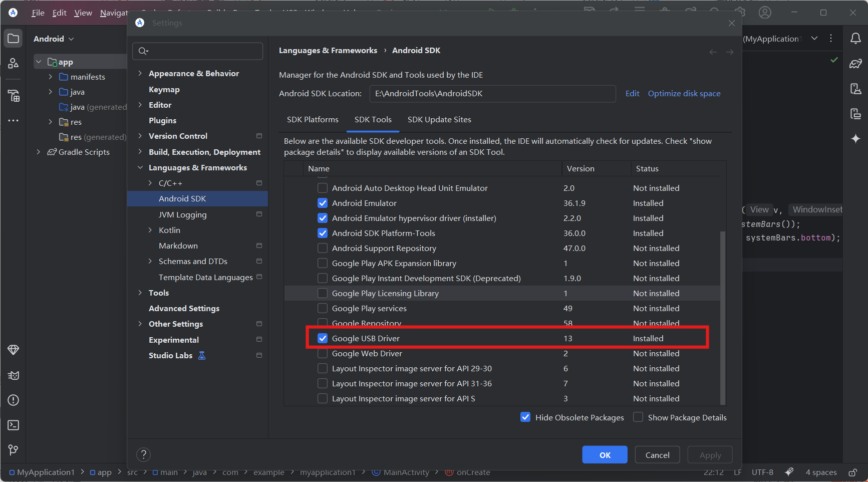The image size is (868, 482).
Task: Click the back navigation arrow in Settings
Action: click(x=713, y=52)
